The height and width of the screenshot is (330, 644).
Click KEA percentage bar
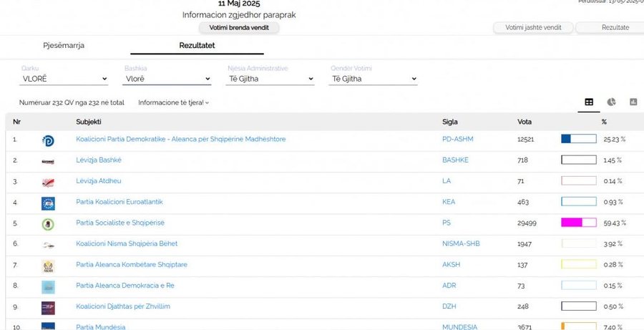click(x=579, y=202)
